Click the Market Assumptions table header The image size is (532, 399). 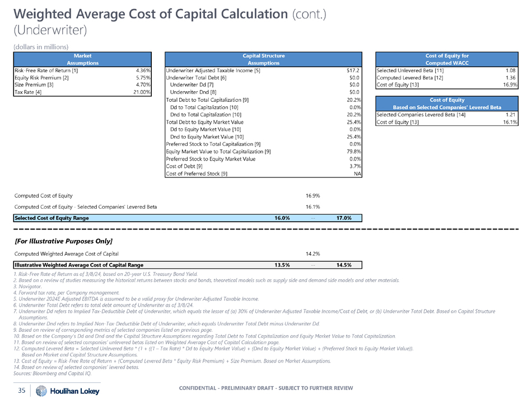[x=82, y=59]
